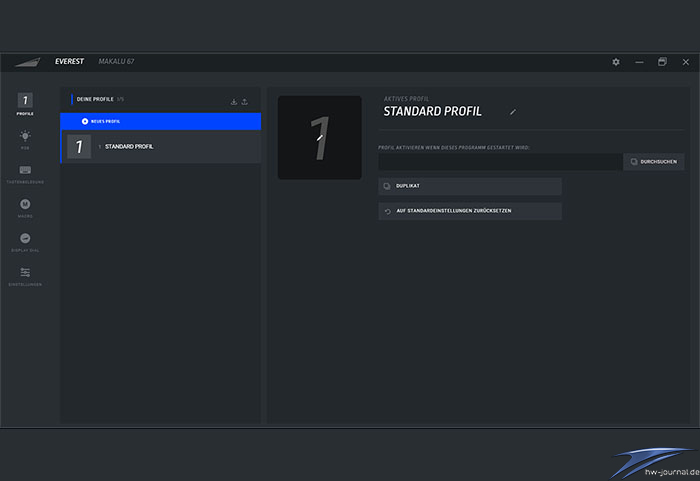Image resolution: width=700 pixels, height=481 pixels.
Task: Click the Deine Profile heading
Action: coord(95,99)
